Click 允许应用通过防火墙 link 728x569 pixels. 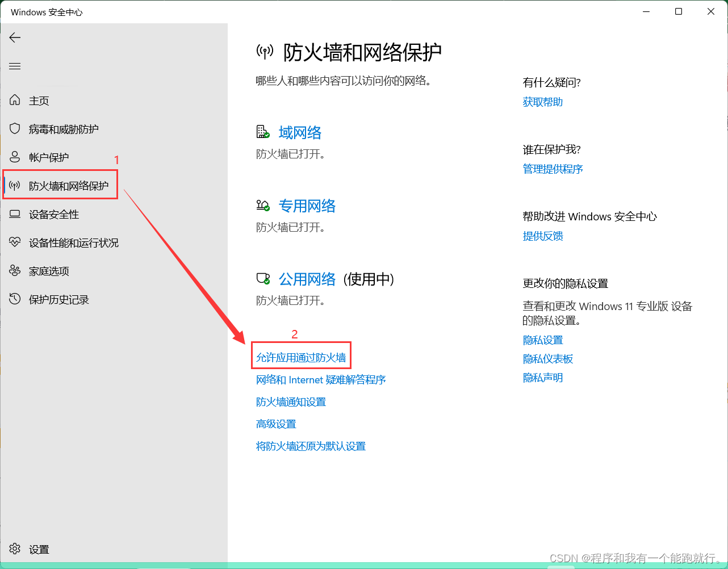pyautogui.click(x=301, y=357)
